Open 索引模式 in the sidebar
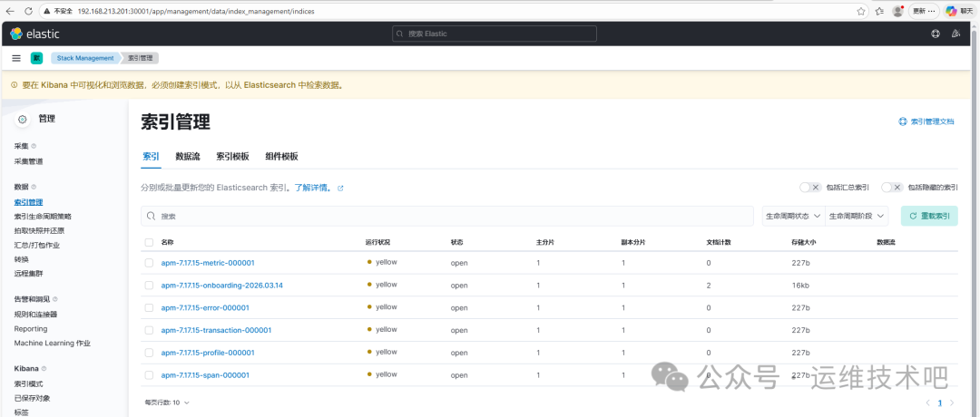 (x=29, y=384)
